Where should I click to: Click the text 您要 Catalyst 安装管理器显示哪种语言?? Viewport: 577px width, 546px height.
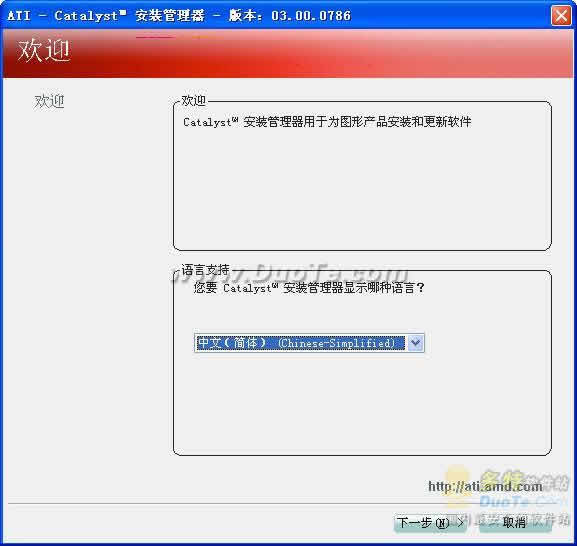[x=309, y=287]
